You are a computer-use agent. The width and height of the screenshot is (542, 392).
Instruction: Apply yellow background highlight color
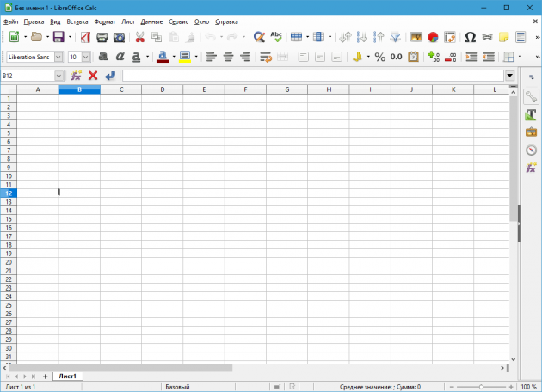pos(185,57)
